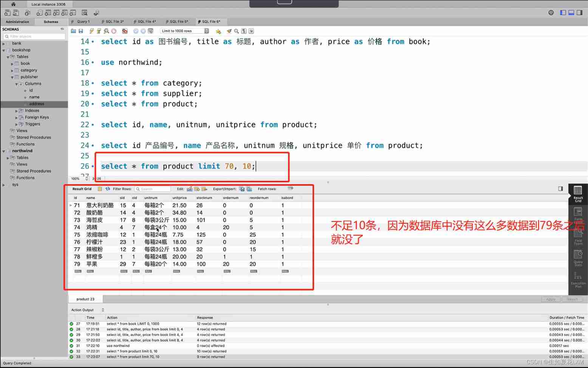Execute statement under cursor icon
The image size is (588, 368).
(99, 31)
